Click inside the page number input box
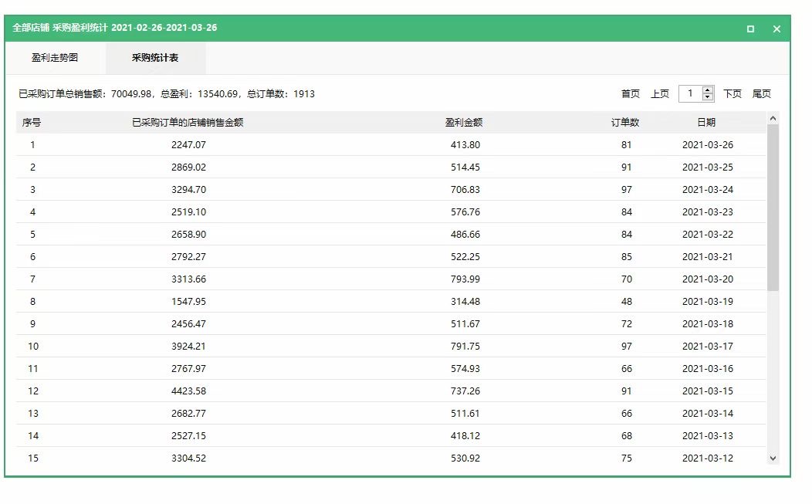812x504 pixels. tap(691, 93)
